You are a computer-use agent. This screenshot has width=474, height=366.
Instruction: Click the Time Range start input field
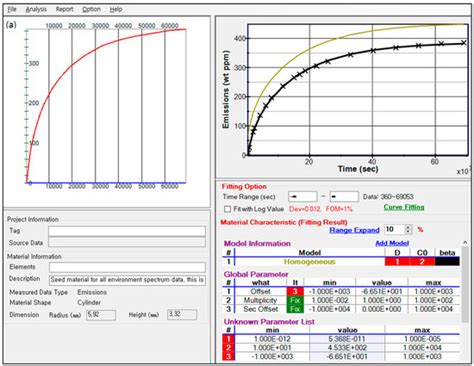pos(303,197)
